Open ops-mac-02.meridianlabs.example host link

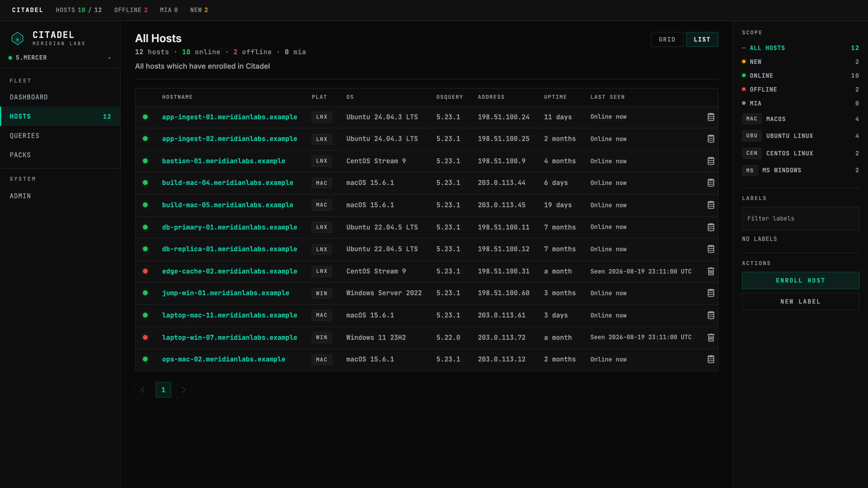click(x=223, y=359)
